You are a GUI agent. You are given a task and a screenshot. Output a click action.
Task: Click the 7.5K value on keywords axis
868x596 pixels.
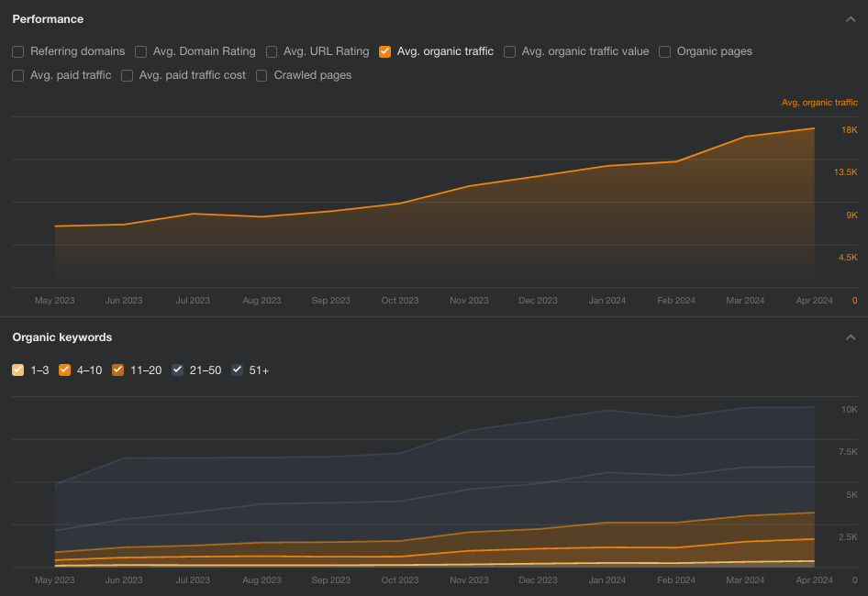click(848, 452)
